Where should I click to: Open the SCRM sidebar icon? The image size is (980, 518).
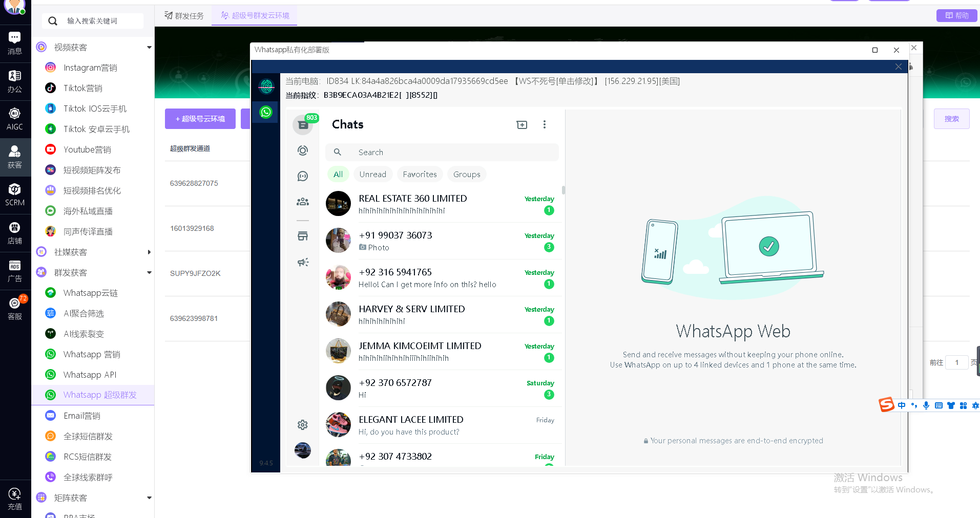click(15, 195)
